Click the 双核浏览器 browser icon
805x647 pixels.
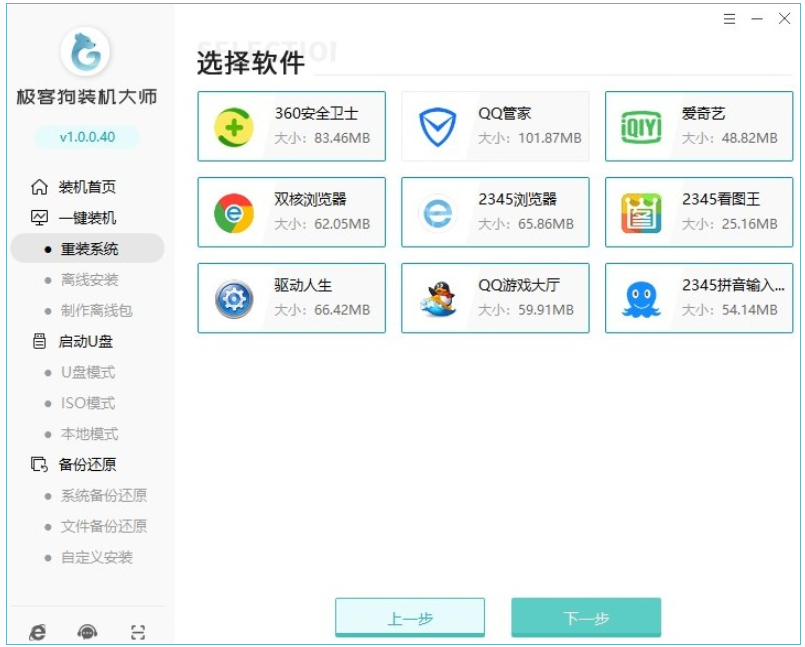pos(234,213)
